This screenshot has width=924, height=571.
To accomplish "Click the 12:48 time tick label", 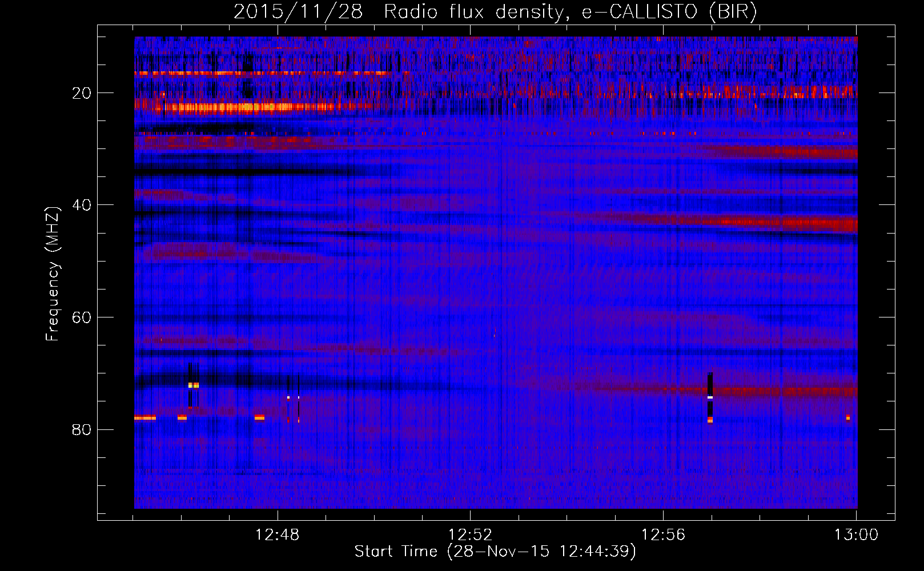I will 277,535.
